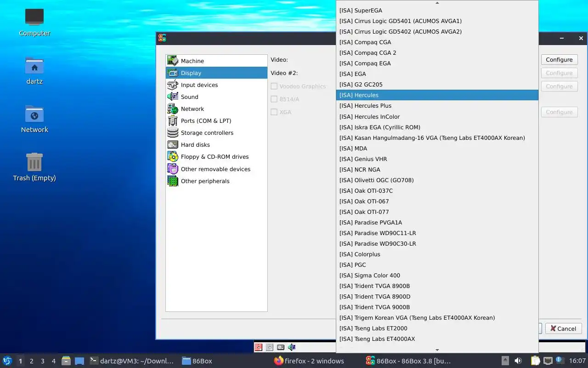The image size is (588, 368).
Task: Click the gray cartridge icon in status bar
Action: [x=281, y=347]
